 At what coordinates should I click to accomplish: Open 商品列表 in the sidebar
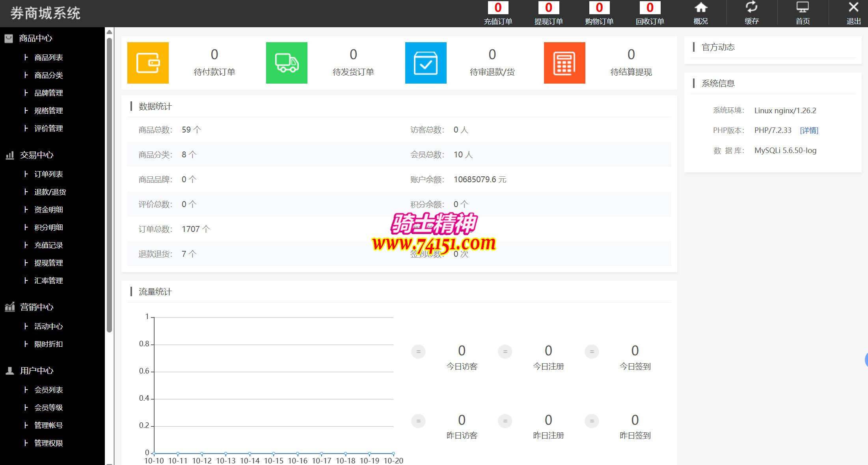coord(48,58)
